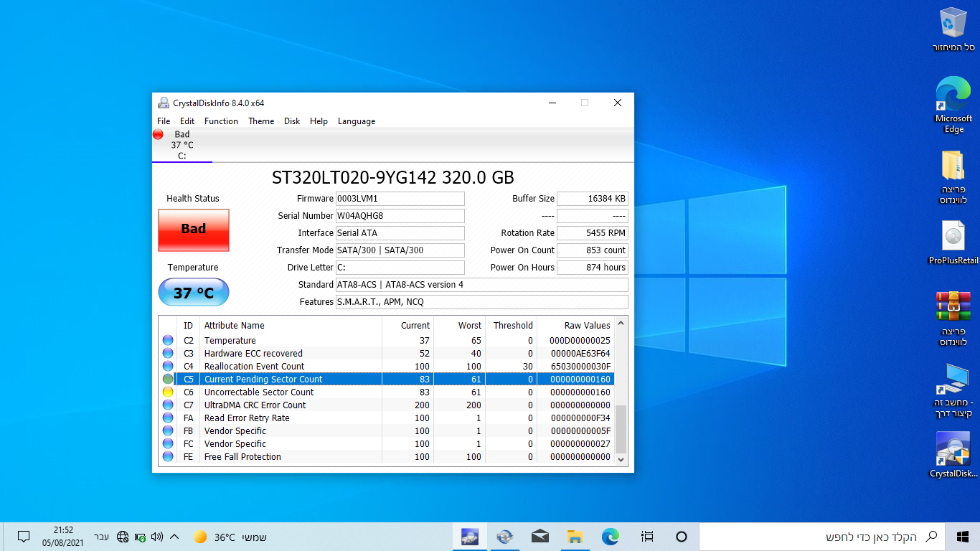This screenshot has height=551, width=980.
Task: Click the status circle for Hardware ECC recovered
Action: (x=168, y=353)
